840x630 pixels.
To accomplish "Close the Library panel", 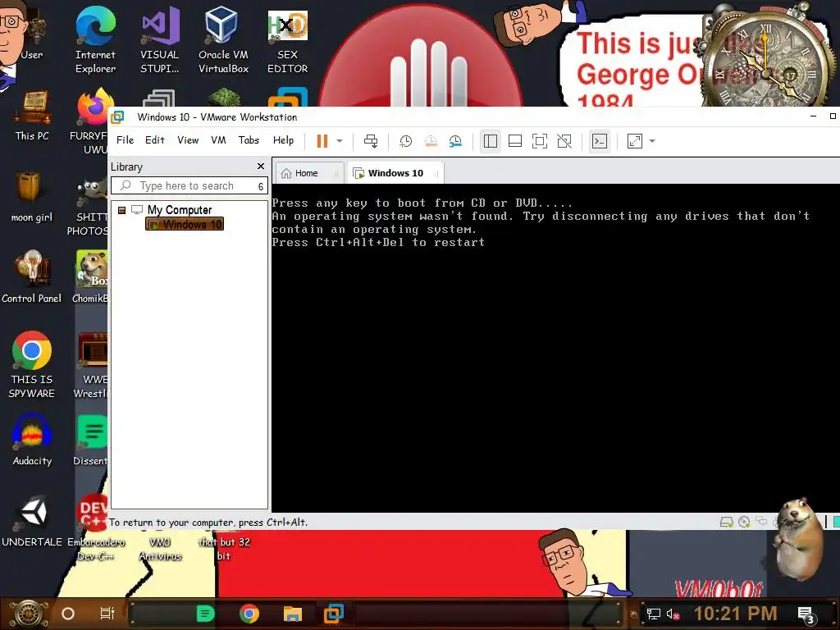I will 261,166.
